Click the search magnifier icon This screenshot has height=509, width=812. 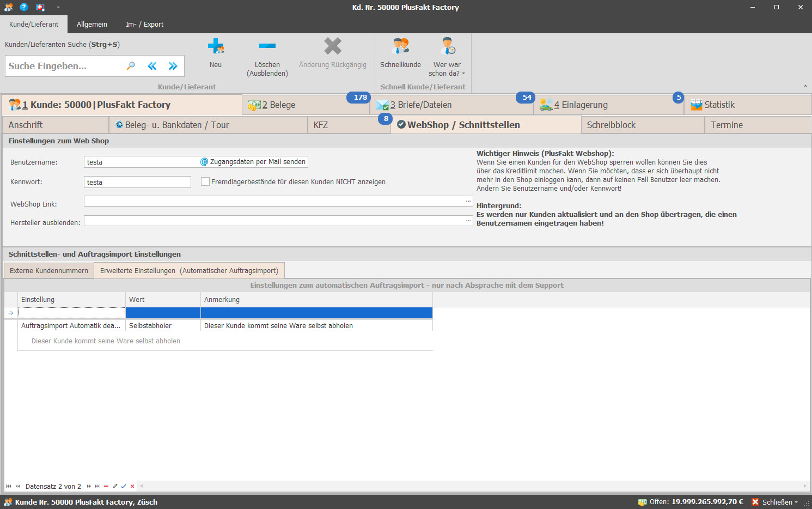click(131, 66)
